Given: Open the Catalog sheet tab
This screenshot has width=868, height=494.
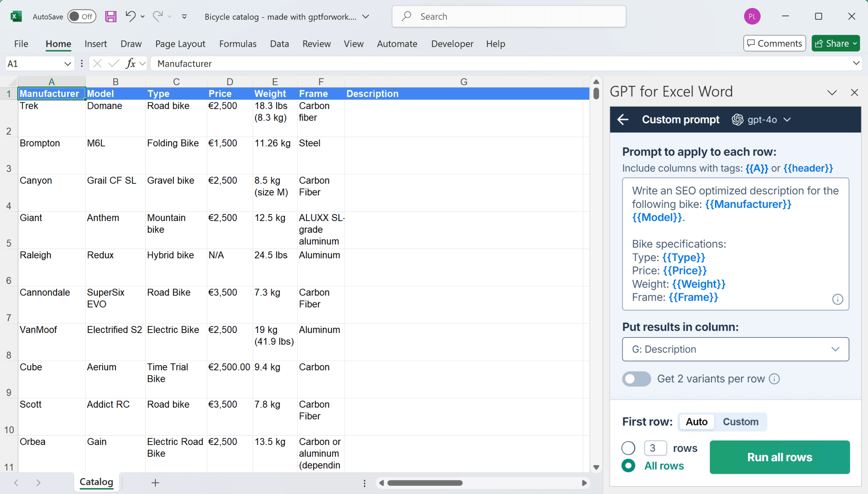Looking at the screenshot, I should click(x=96, y=482).
